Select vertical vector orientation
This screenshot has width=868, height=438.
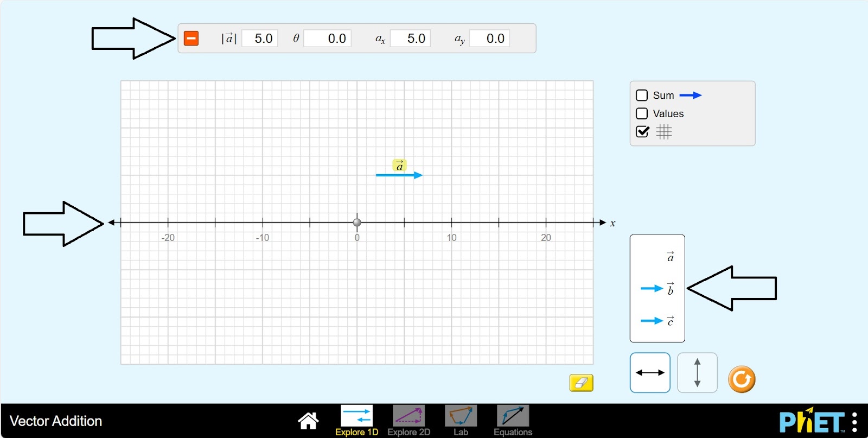click(697, 373)
